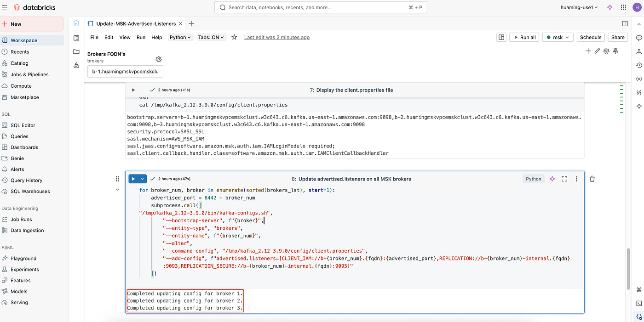
Task: Open the Run menu
Action: click(141, 37)
